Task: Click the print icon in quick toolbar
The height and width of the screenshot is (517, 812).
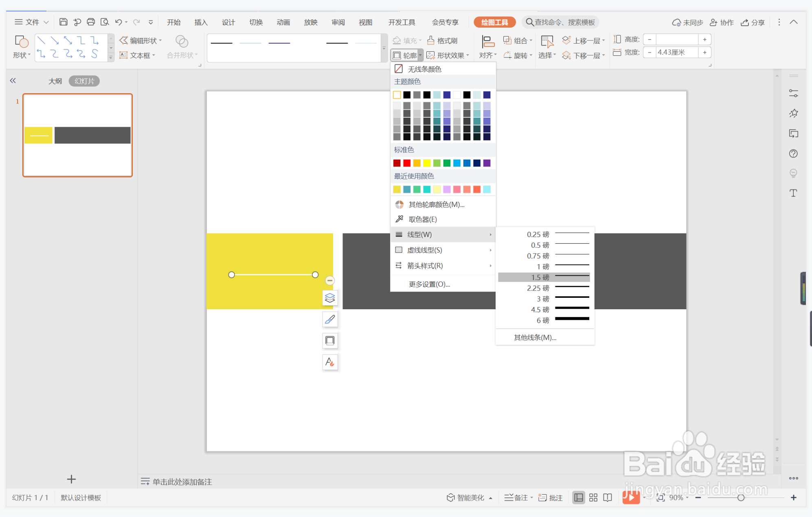Action: (x=91, y=22)
